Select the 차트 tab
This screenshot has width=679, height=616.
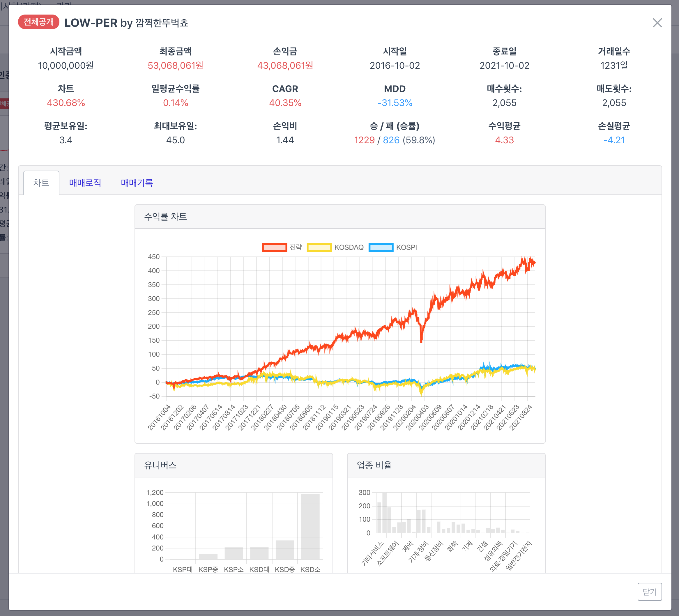point(41,183)
